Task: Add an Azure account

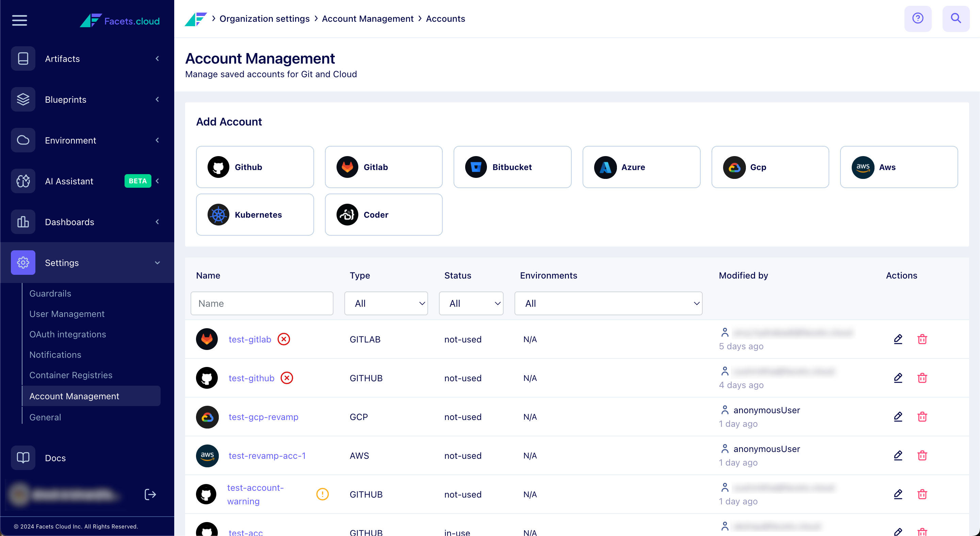Action: (641, 167)
